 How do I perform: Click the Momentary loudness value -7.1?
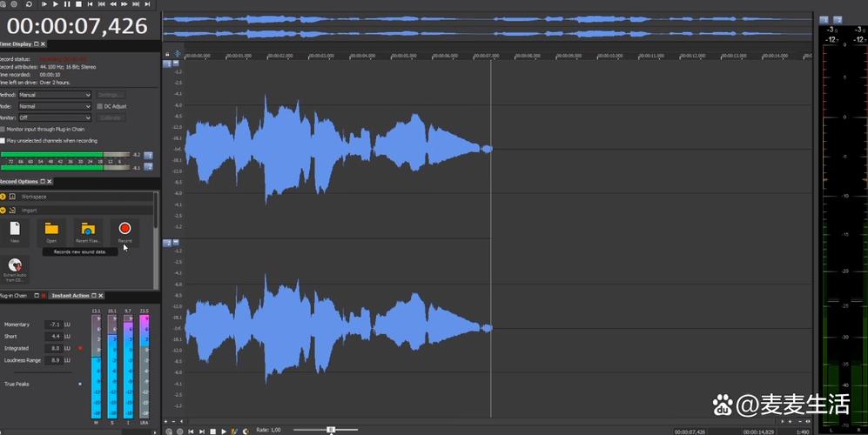(54, 325)
